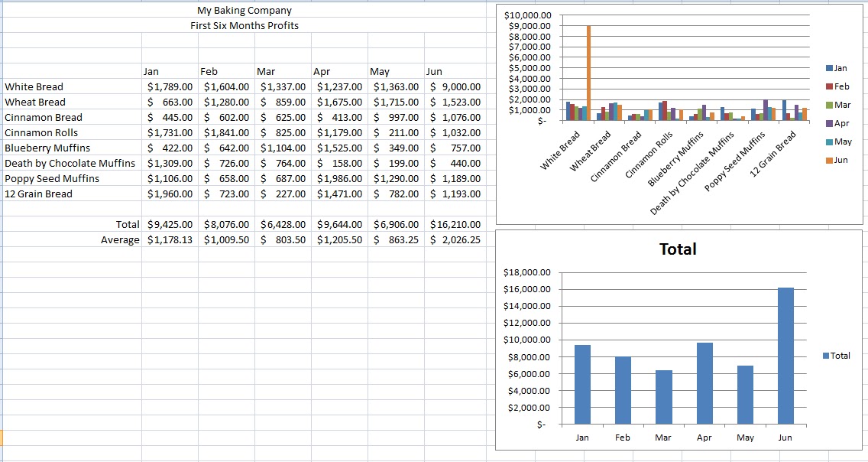Click the $1,179.00 Cinnamon Rolls Apr cell
The width and height of the screenshot is (868, 462).
pos(339,132)
